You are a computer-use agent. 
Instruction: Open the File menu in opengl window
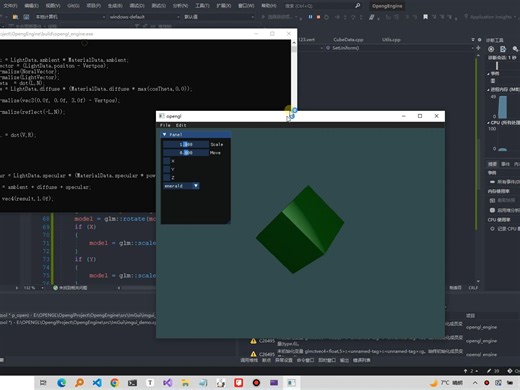[165, 125]
